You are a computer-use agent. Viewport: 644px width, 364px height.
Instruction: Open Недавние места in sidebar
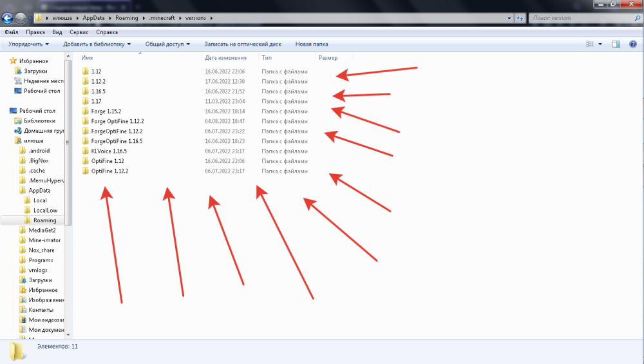[44, 81]
